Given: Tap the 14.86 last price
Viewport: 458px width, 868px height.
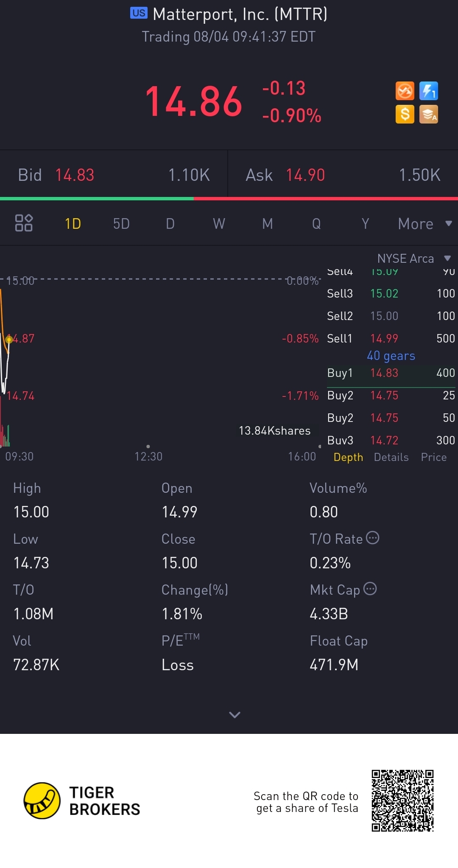Looking at the screenshot, I should [194, 101].
